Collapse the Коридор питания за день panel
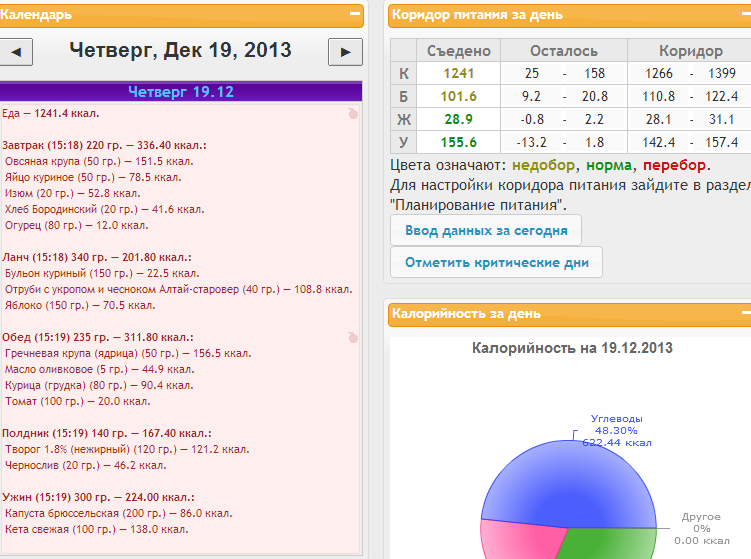 click(x=746, y=14)
